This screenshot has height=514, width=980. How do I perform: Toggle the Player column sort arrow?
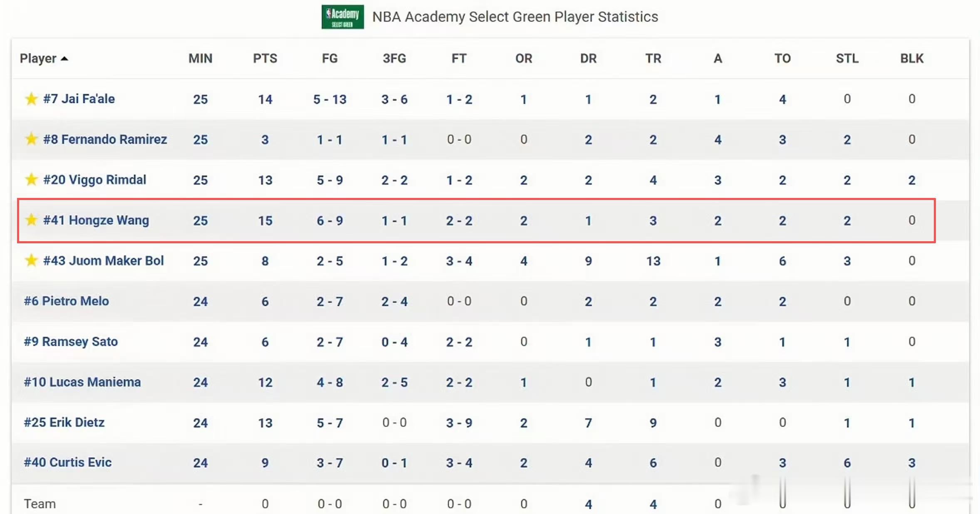point(64,59)
